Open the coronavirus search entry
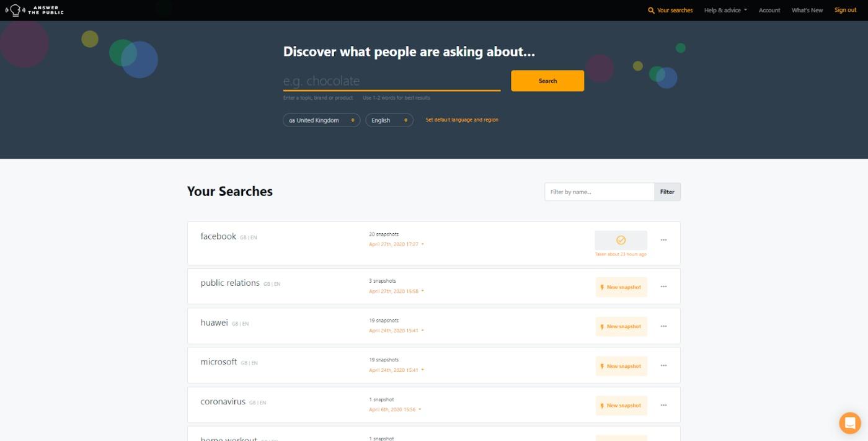This screenshot has height=441, width=868. (223, 401)
